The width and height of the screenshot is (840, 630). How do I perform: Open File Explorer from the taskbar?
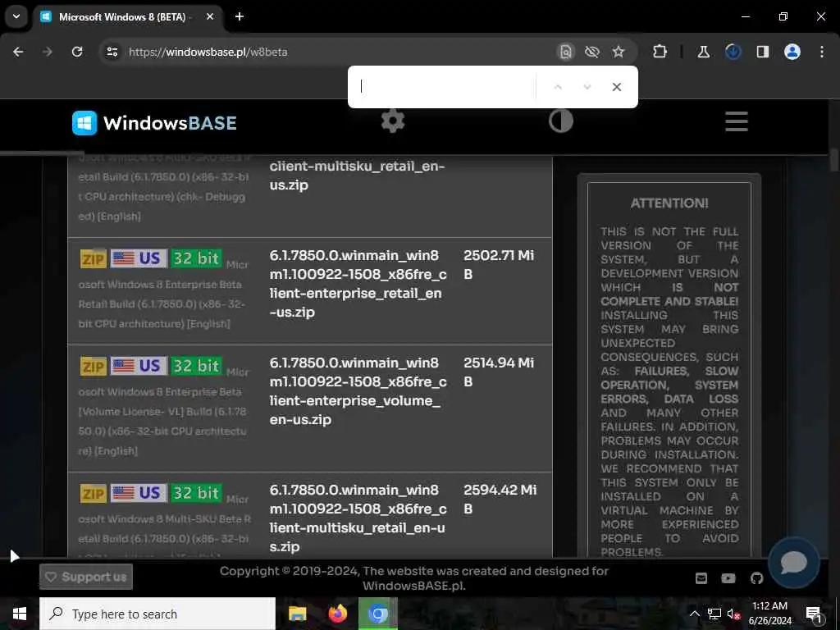[297, 614]
